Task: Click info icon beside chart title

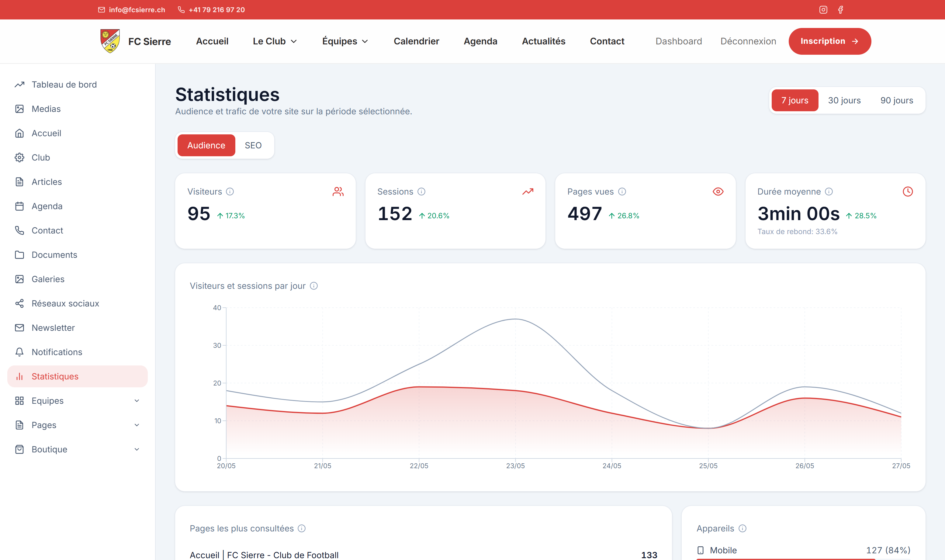Action: 313,286
